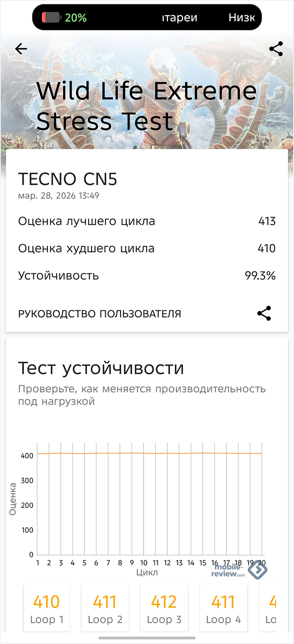294x644 pixels.
Task: Tap the mobile-review logo watermark
Action: 238,570
